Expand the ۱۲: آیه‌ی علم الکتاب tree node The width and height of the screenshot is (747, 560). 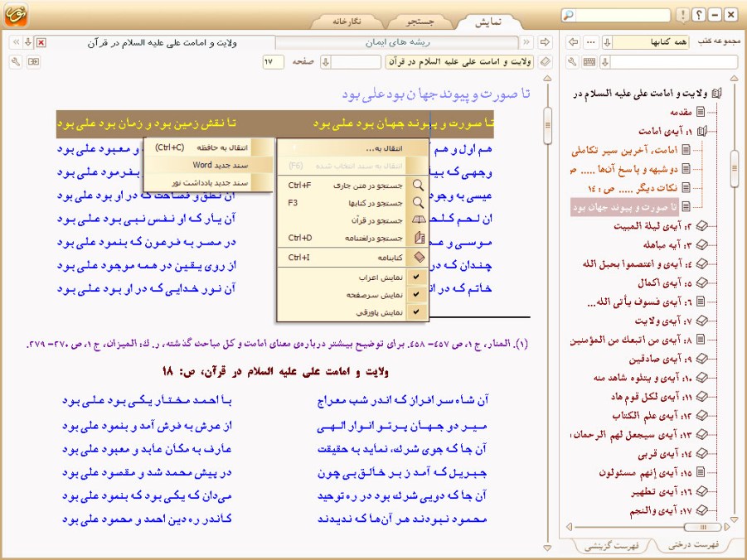tap(701, 415)
